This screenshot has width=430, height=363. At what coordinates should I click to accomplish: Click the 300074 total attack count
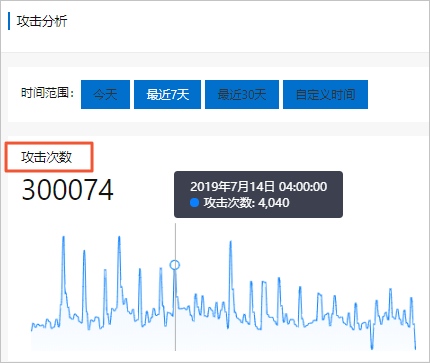coord(68,190)
